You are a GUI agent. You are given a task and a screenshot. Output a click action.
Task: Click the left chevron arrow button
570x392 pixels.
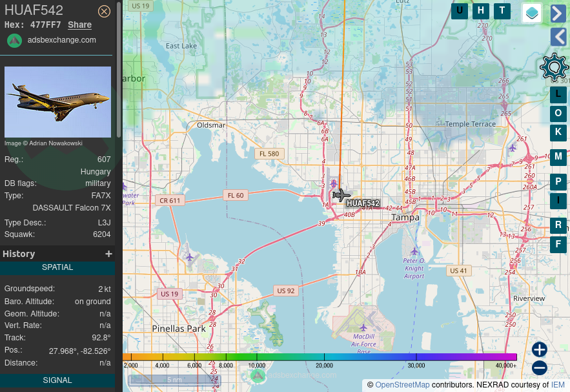click(558, 37)
